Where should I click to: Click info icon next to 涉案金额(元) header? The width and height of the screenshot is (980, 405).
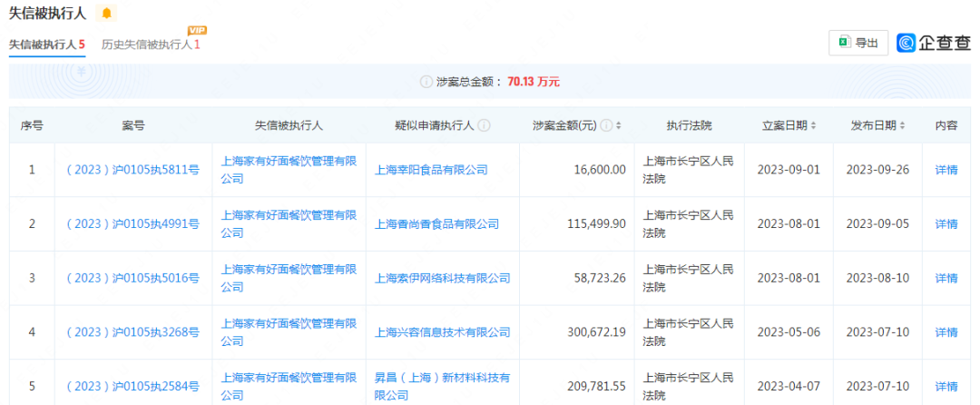[605, 125]
